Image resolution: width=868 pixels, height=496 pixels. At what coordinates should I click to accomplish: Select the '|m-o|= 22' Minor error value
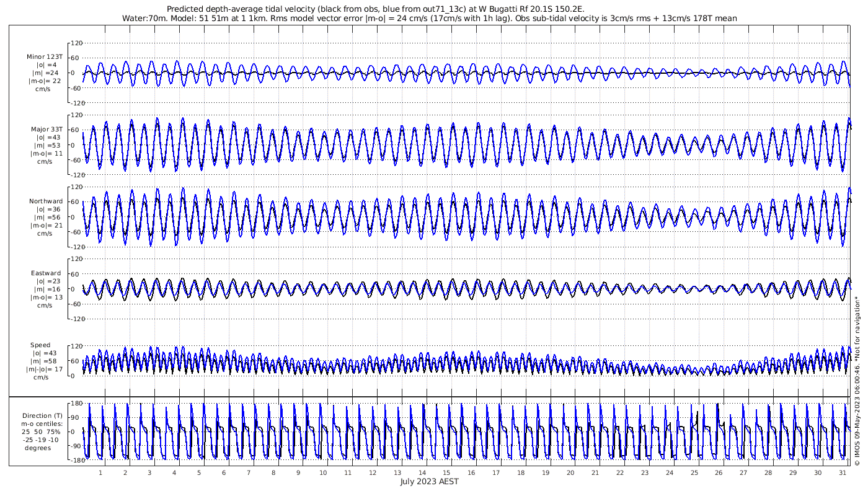[45, 81]
